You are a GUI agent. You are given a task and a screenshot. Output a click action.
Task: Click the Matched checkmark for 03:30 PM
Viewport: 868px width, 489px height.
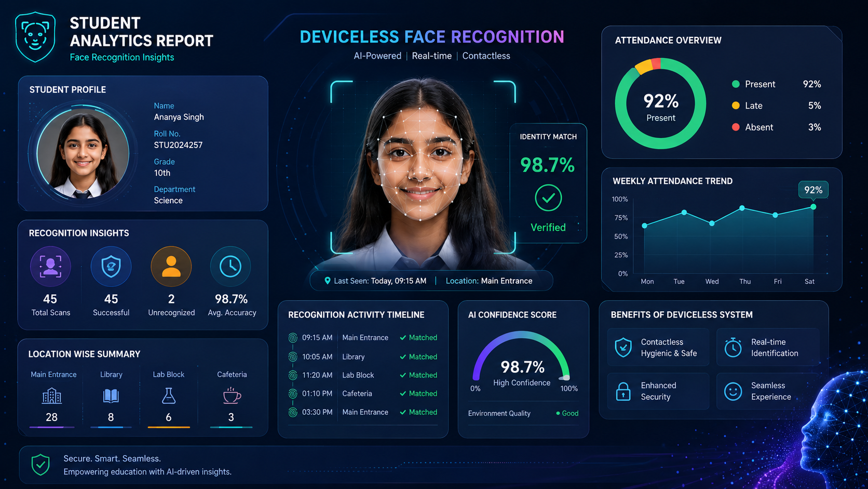coord(403,412)
